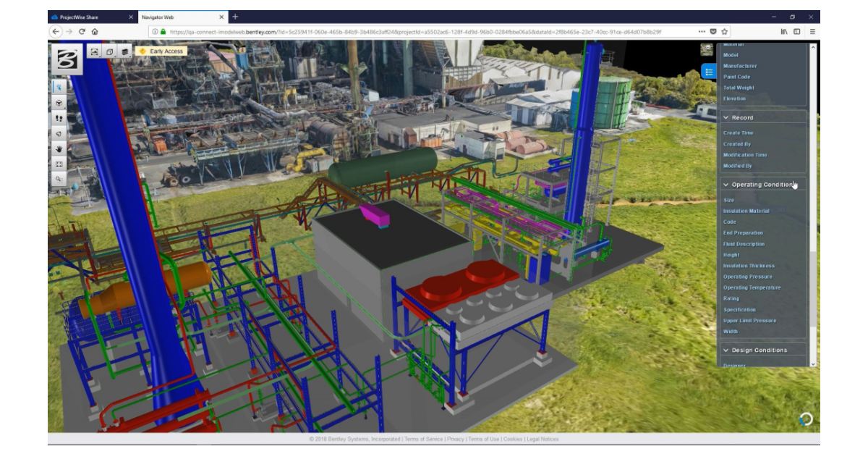Image resolution: width=868 pixels, height=454 pixels.
Task: Open the saved views image button
Action: coord(95,51)
